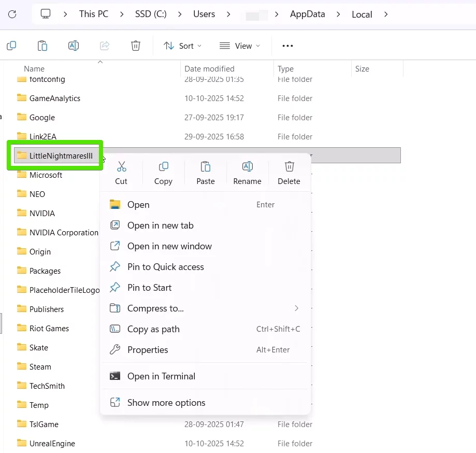Viewport: 476px width, 453px height.
Task: Expand chevron after Local in address bar
Action: [386, 14]
